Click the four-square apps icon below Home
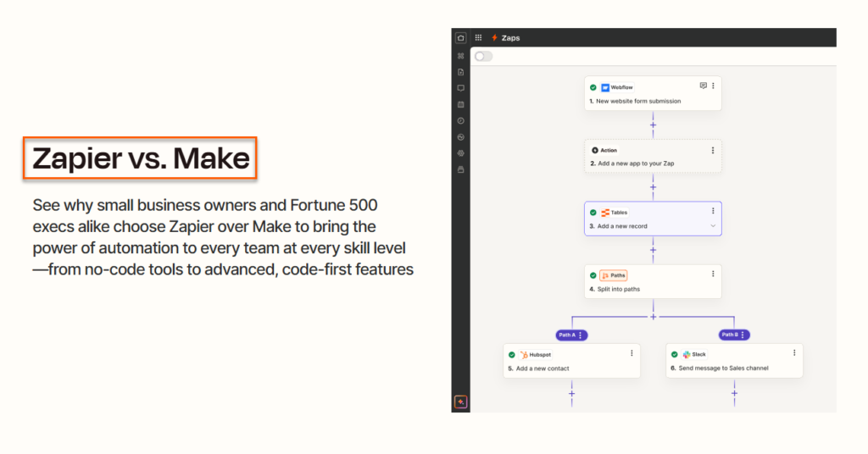Viewport: 868px width, 454px height. pos(460,56)
